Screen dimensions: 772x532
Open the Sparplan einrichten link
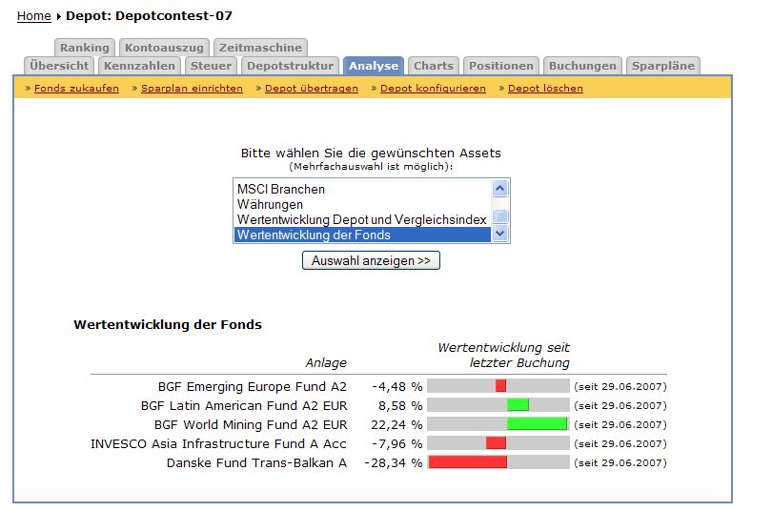click(x=192, y=88)
